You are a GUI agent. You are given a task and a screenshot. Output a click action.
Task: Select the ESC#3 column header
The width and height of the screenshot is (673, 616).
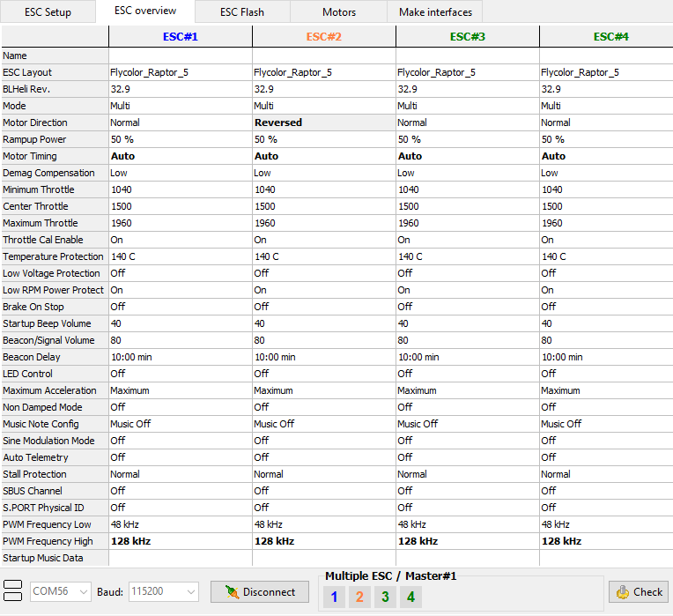point(468,36)
